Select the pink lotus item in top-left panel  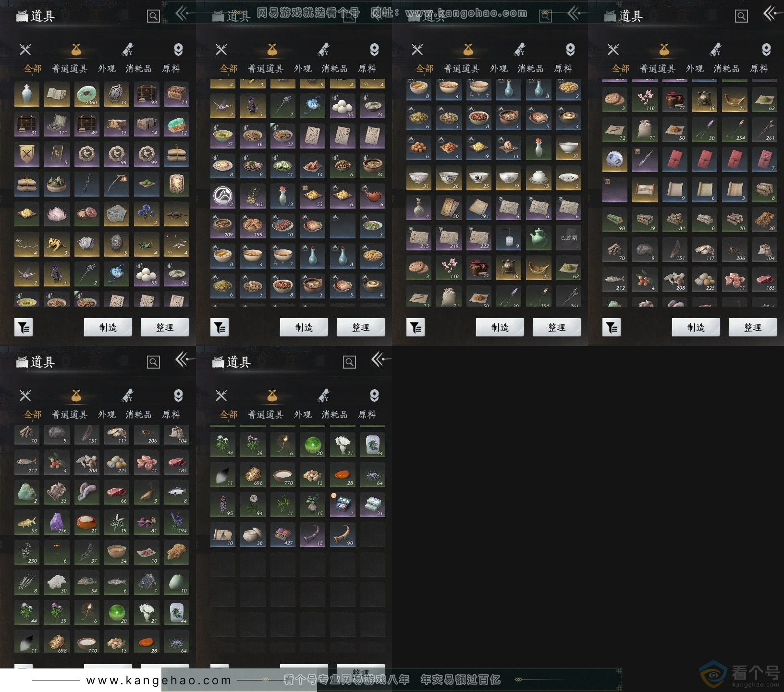point(57,214)
